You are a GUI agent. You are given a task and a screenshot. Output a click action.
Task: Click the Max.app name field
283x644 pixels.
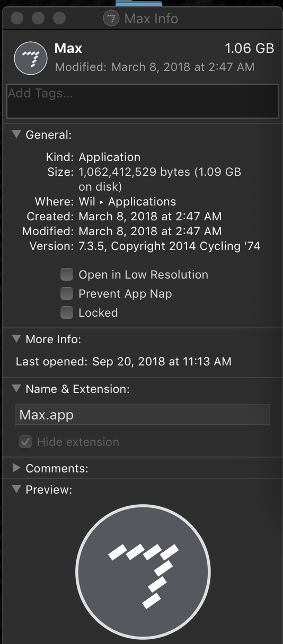point(143,415)
